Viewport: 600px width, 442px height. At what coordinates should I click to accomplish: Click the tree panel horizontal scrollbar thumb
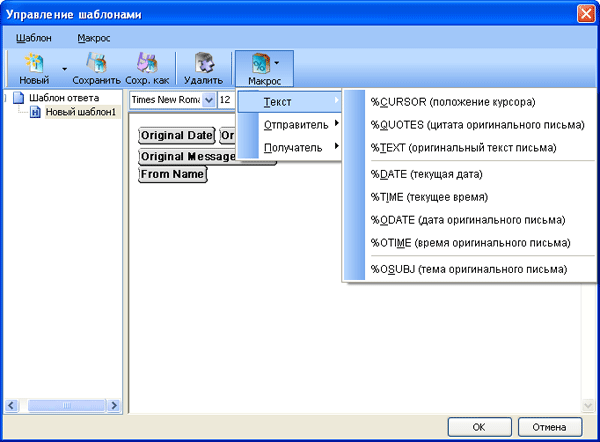[x=66, y=405]
